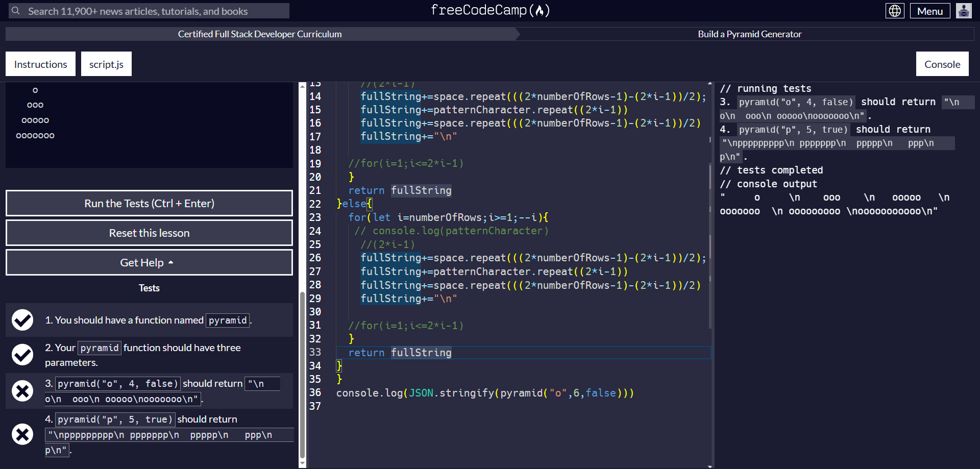Viewport: 980px width, 469px height.
Task: Click fullString+="\n" on line 17
Action: (409, 136)
